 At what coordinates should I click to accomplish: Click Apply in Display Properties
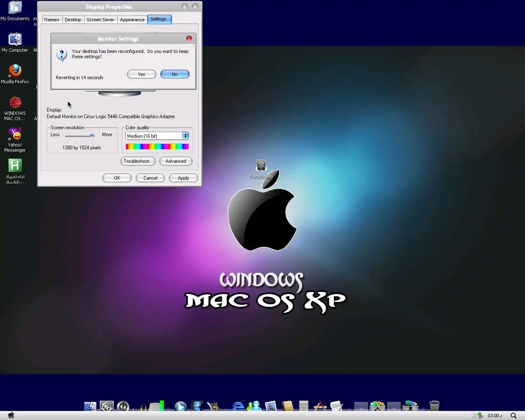[183, 178]
